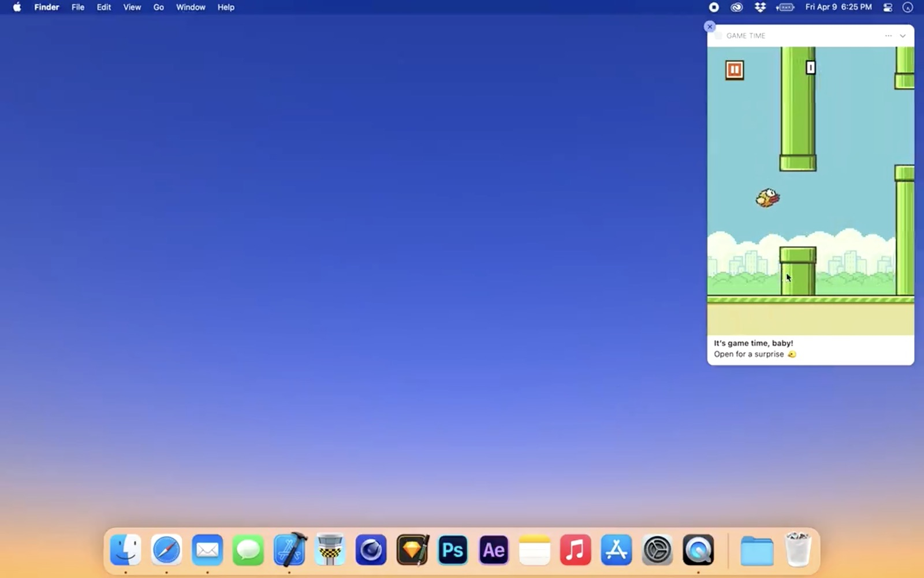
Task: Launch Photoshop from the Dock
Action: tap(453, 550)
